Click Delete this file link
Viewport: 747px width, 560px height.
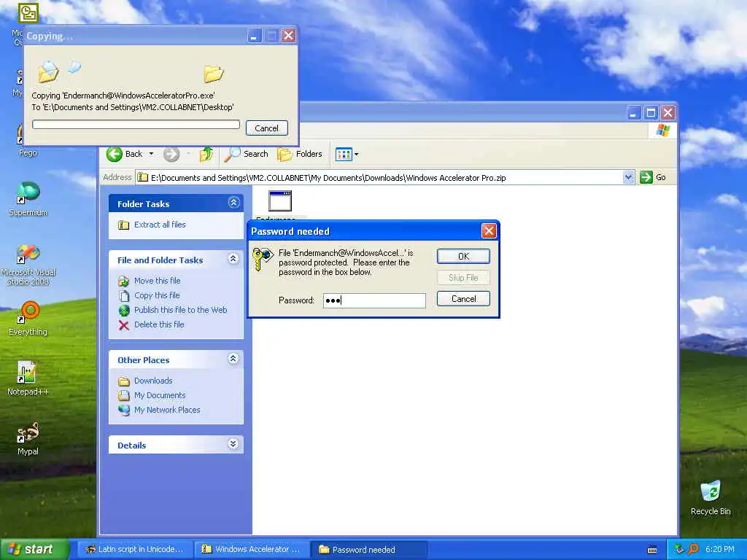click(x=158, y=324)
